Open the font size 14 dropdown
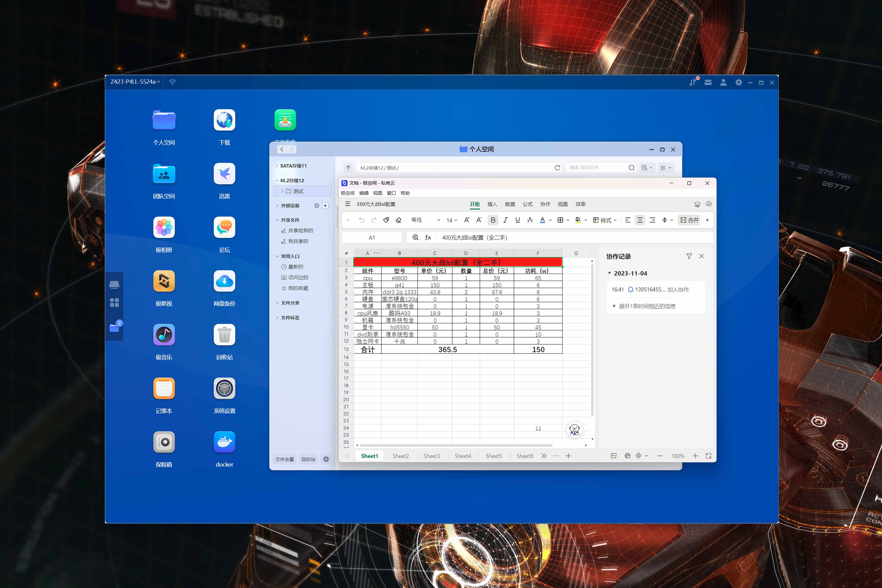882x588 pixels. click(452, 220)
